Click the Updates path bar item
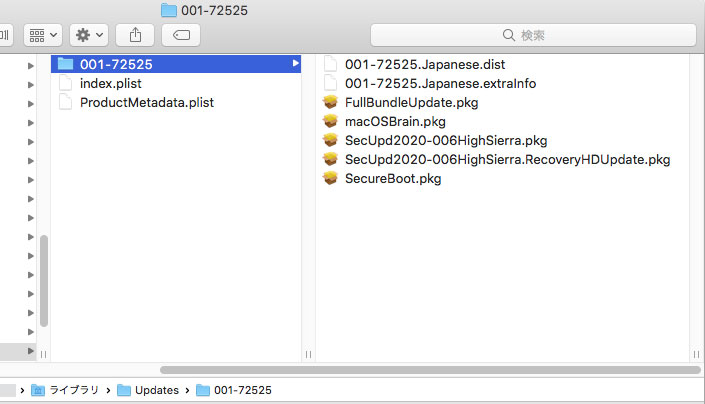 click(x=148, y=390)
